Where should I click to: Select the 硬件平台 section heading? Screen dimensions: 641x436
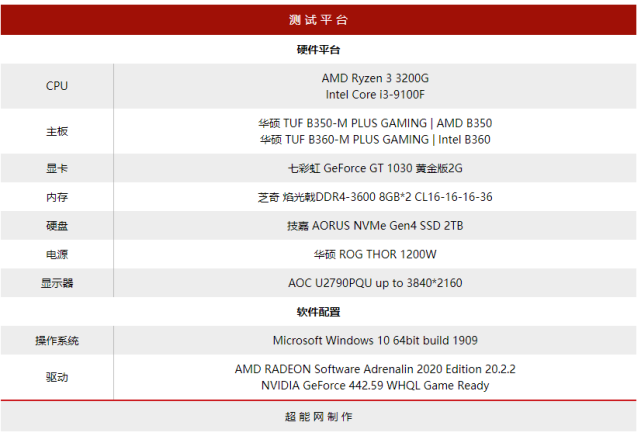318,50
